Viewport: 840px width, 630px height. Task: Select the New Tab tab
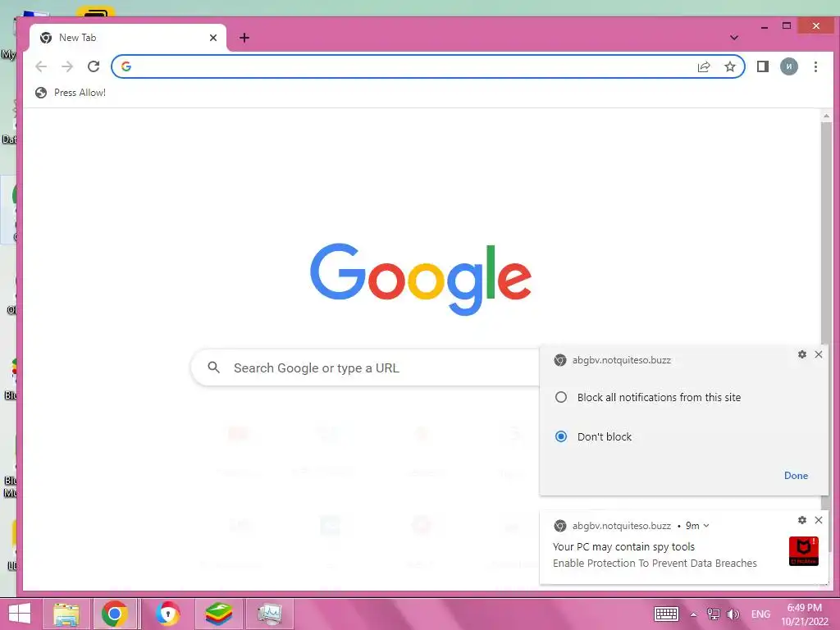(x=128, y=38)
